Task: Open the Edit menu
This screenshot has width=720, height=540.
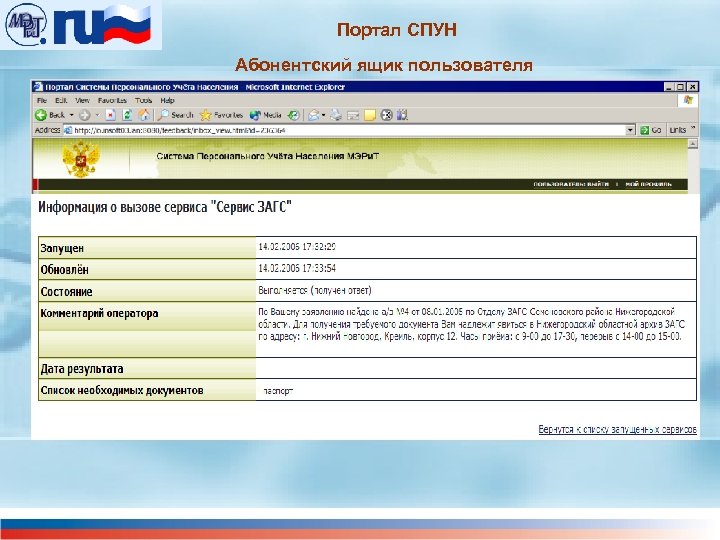Action: (61, 100)
